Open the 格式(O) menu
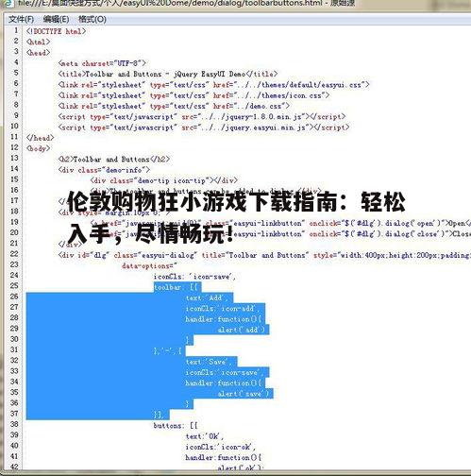 coord(93,19)
